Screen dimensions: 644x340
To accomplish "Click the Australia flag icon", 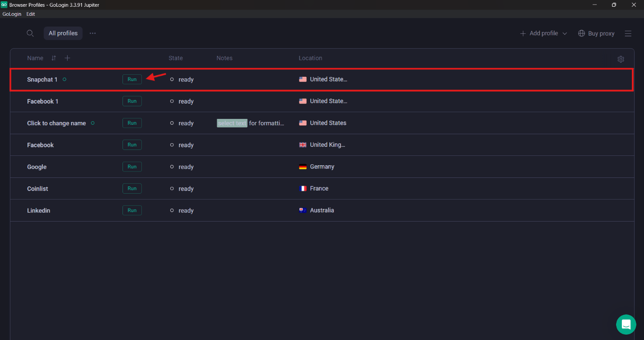I will pyautogui.click(x=303, y=210).
